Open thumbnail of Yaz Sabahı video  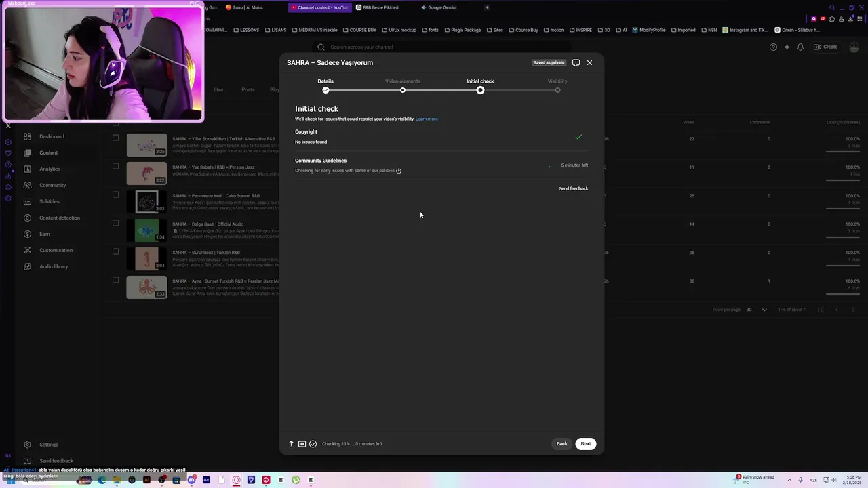tap(146, 174)
